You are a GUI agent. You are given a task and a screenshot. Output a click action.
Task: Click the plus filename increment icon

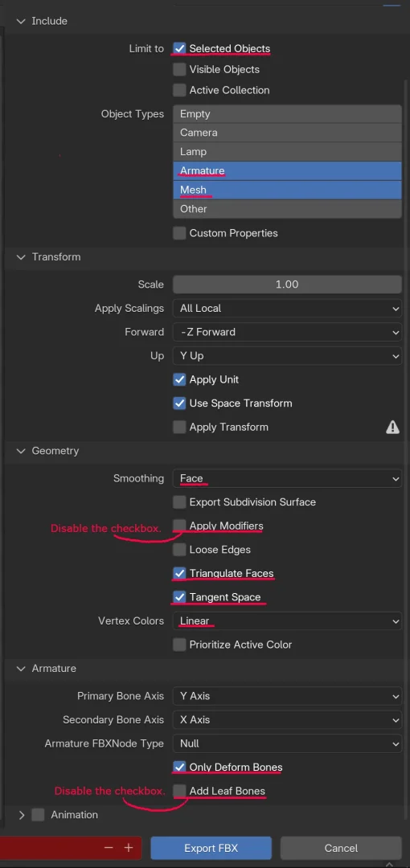tap(129, 848)
